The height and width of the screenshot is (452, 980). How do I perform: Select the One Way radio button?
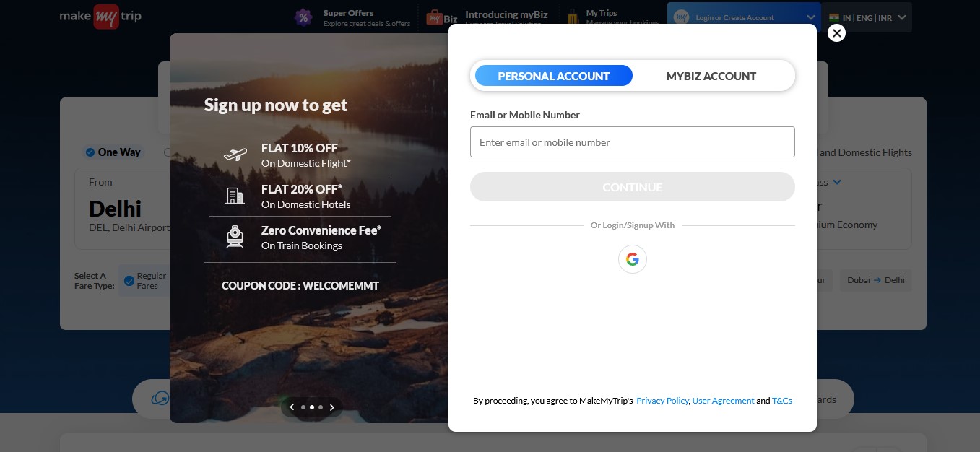pyautogui.click(x=90, y=152)
